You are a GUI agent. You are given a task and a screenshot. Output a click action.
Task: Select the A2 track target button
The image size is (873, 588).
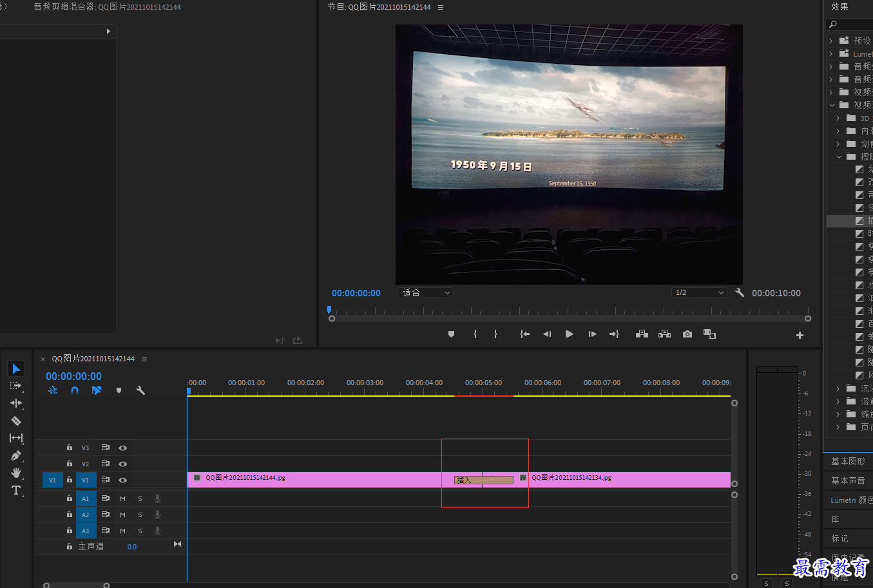(x=85, y=515)
